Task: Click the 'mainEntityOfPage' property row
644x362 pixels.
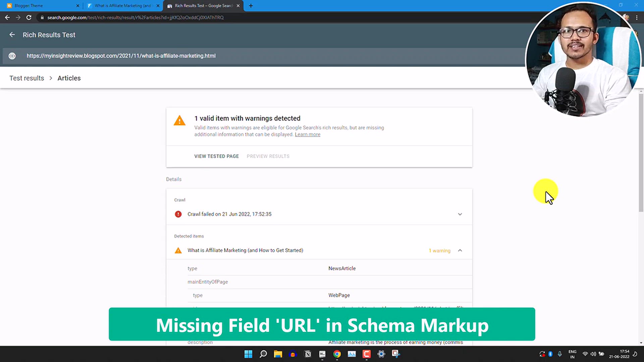Action: 330,282
